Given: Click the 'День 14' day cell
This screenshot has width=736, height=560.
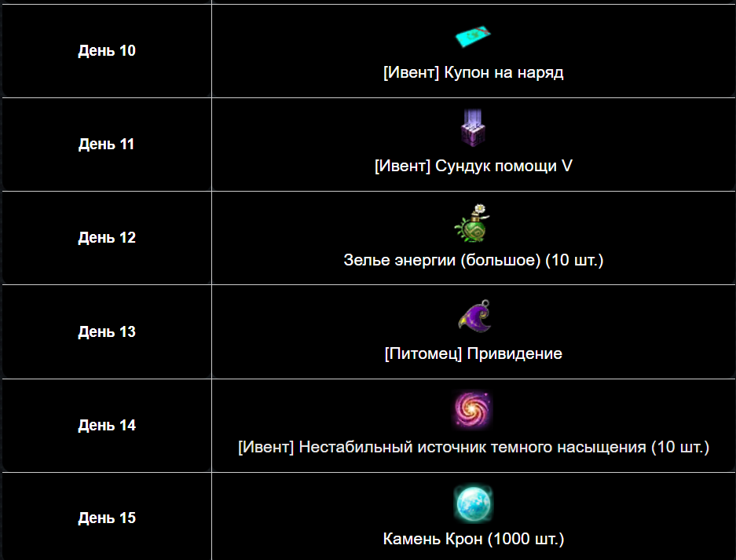Looking at the screenshot, I should click(107, 425).
